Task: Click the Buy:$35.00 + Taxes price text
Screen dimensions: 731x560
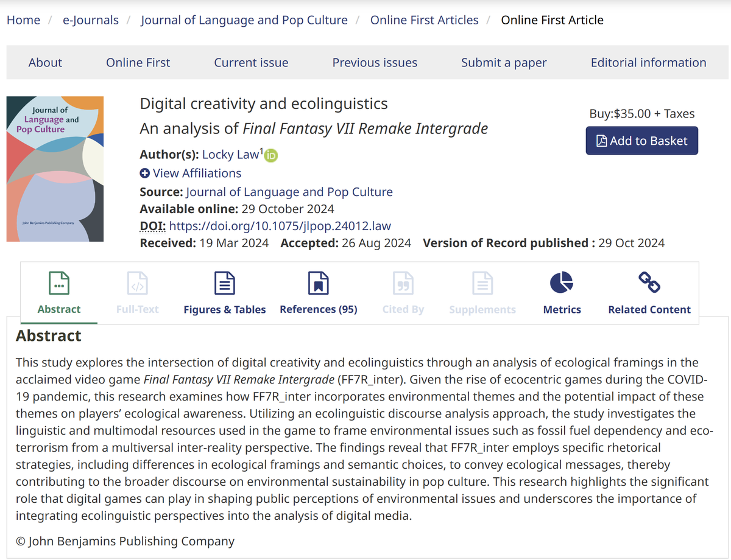Action: point(642,114)
